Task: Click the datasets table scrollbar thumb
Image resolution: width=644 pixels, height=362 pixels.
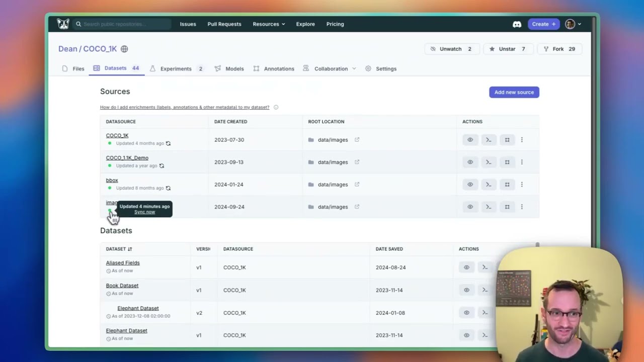Action: (x=537, y=245)
